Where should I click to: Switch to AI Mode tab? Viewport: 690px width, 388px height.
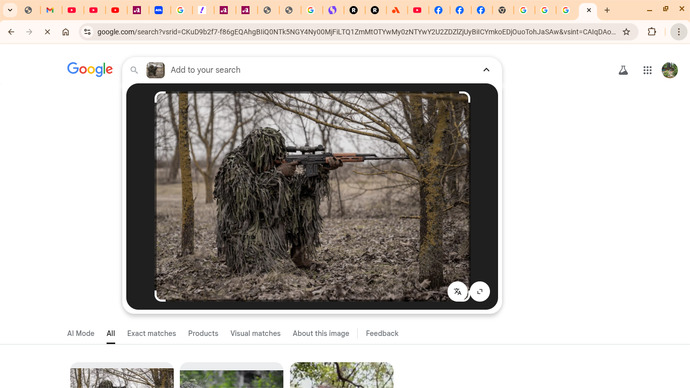[x=81, y=333]
